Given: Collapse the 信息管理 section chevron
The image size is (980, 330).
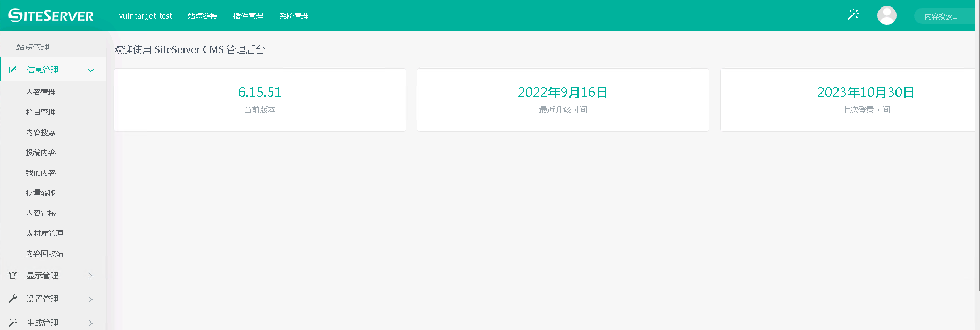Looking at the screenshot, I should (91, 70).
